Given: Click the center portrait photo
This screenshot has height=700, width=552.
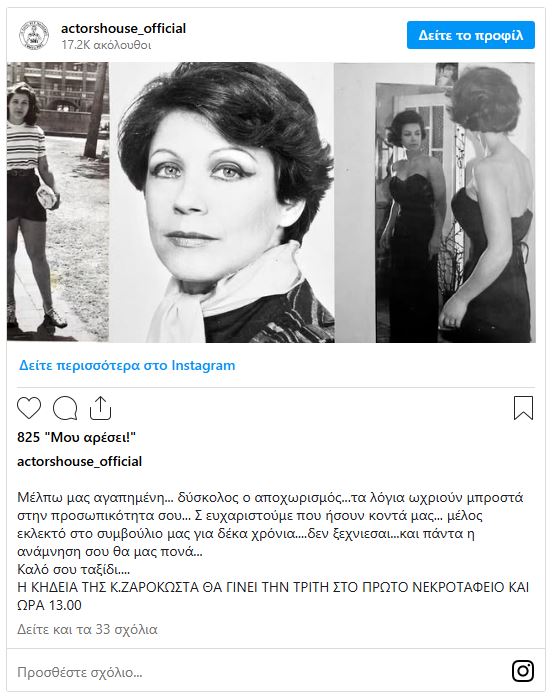Looking at the screenshot, I should 222,202.
